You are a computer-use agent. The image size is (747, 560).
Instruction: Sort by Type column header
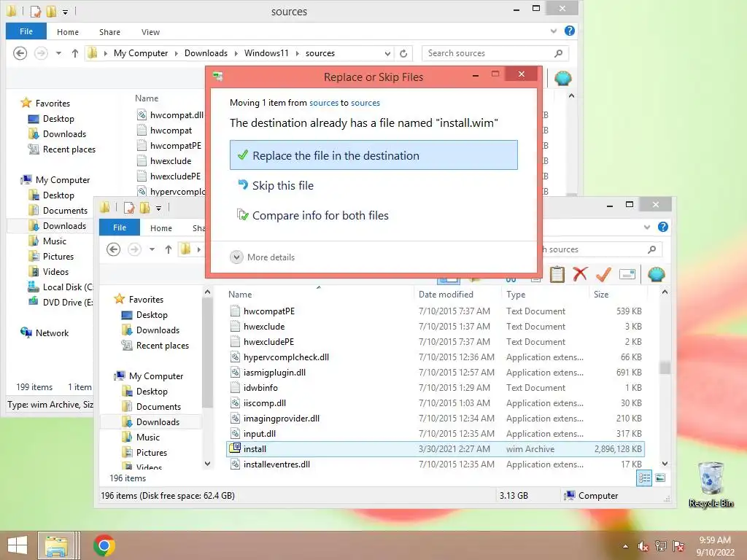pyautogui.click(x=516, y=295)
